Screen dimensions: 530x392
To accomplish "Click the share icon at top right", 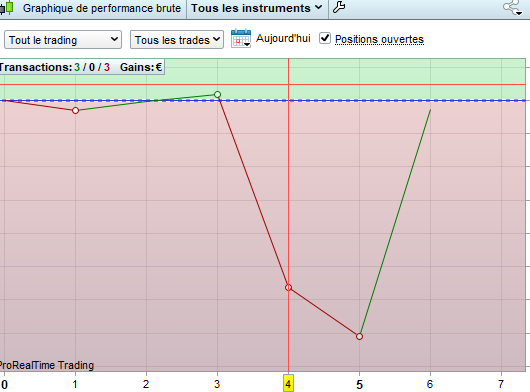I will [512, 8].
